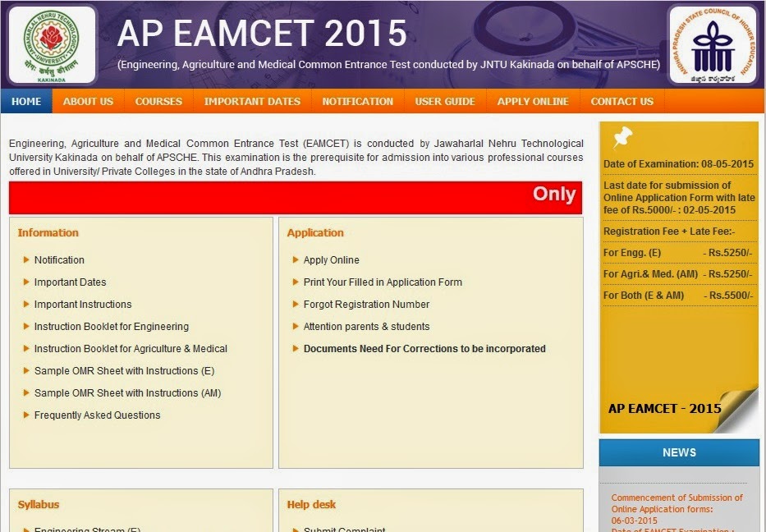Open USER GUIDE menu item
The width and height of the screenshot is (766, 532).
tap(445, 102)
